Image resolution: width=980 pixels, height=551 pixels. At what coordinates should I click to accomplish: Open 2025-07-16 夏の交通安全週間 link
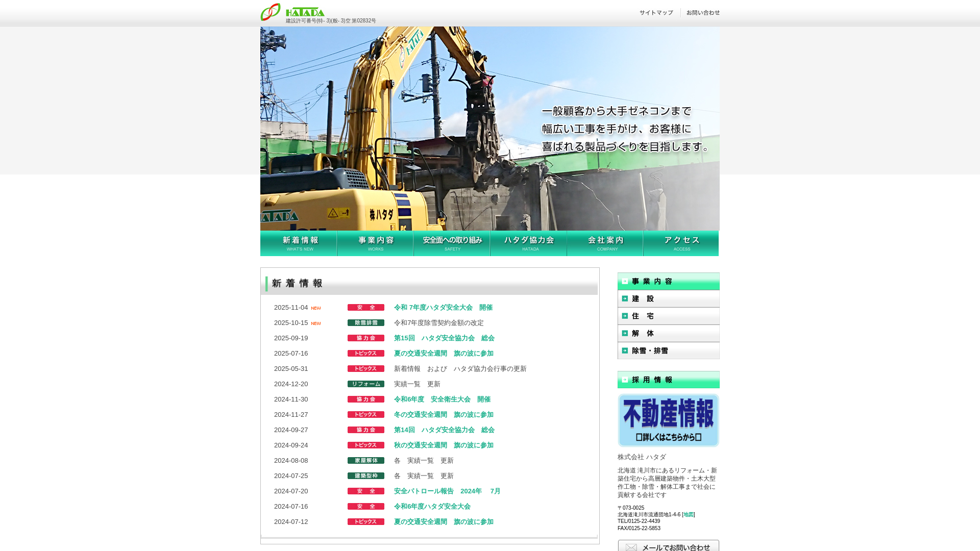[x=444, y=354]
